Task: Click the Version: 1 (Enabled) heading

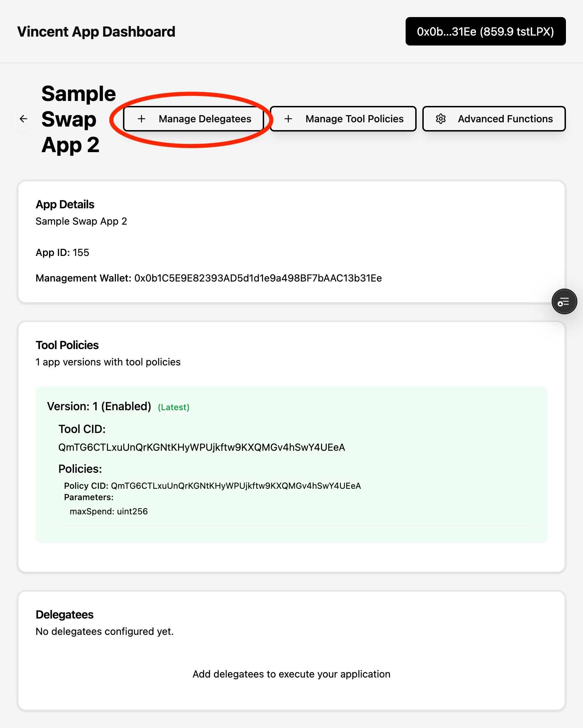Action: pos(99,406)
